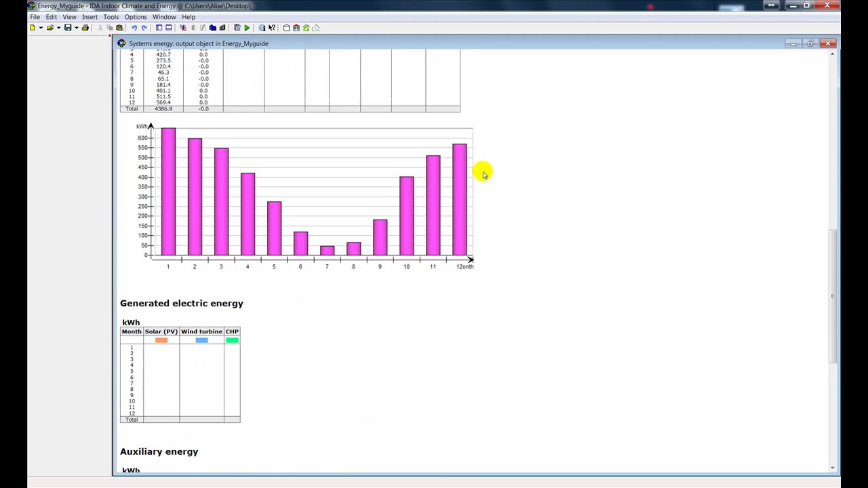Screen dimensions: 868x488
Task: Click the Auxiliary energy heading
Action: point(159,451)
